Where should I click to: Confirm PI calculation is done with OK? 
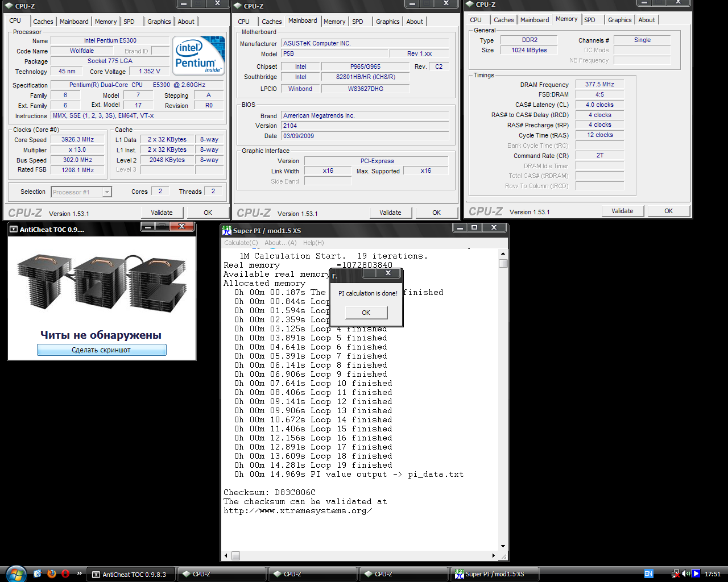point(366,313)
